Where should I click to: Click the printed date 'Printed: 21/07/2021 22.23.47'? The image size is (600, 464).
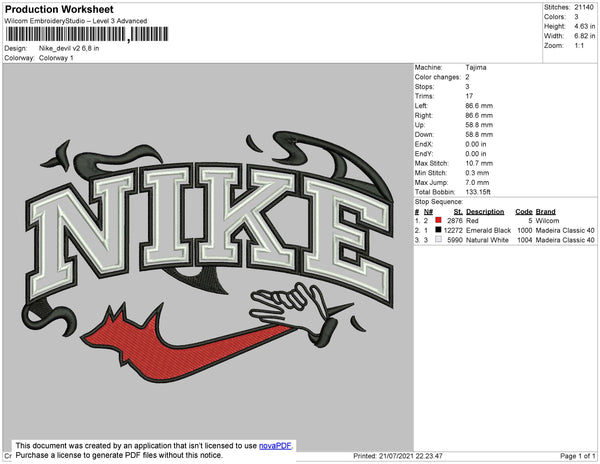pyautogui.click(x=398, y=456)
